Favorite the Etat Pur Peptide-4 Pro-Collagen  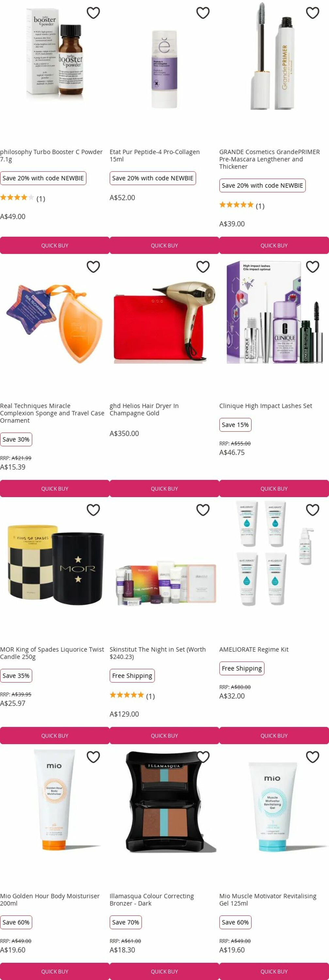pos(203,13)
